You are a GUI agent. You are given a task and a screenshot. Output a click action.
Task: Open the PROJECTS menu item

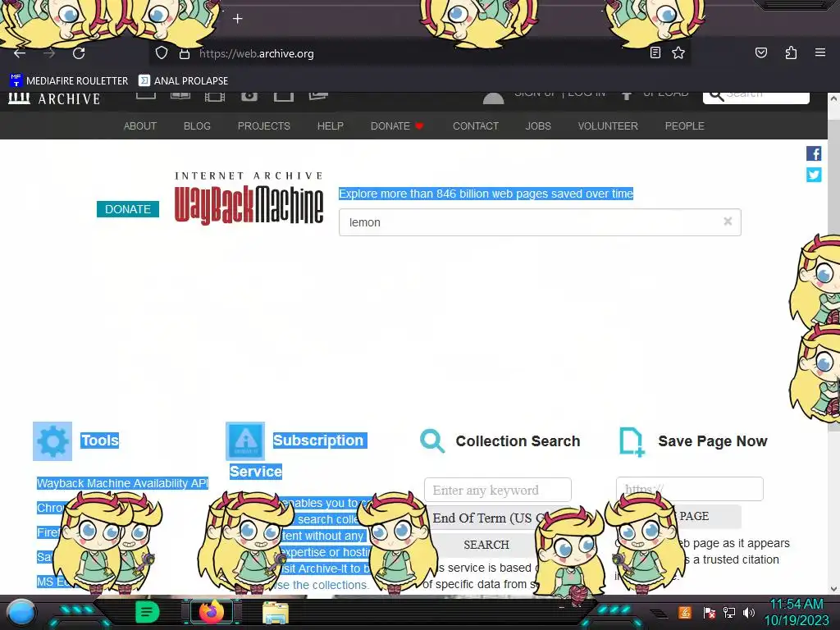[263, 126]
